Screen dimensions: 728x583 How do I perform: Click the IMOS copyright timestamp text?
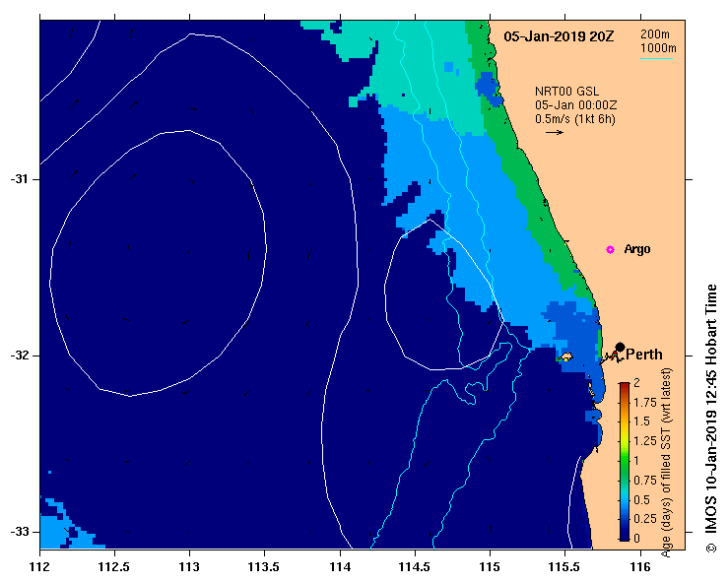click(711, 419)
